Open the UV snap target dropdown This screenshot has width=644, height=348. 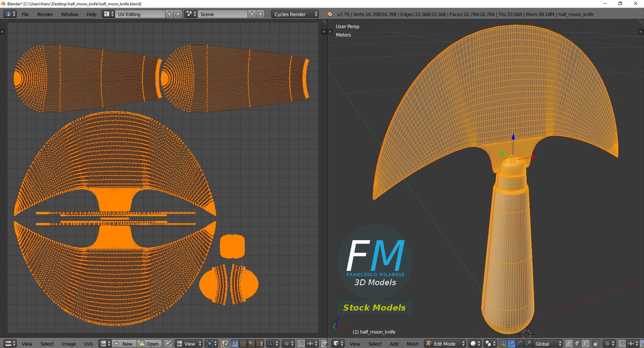tap(312, 344)
